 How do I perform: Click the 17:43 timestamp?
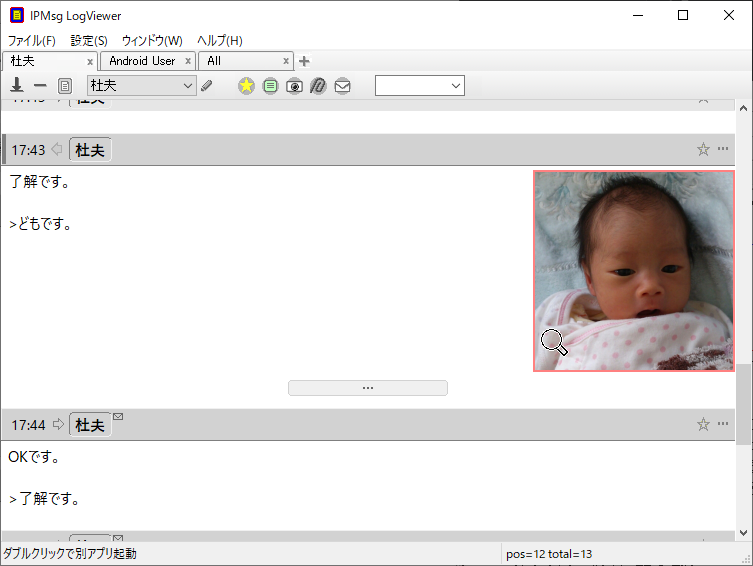[x=28, y=150]
